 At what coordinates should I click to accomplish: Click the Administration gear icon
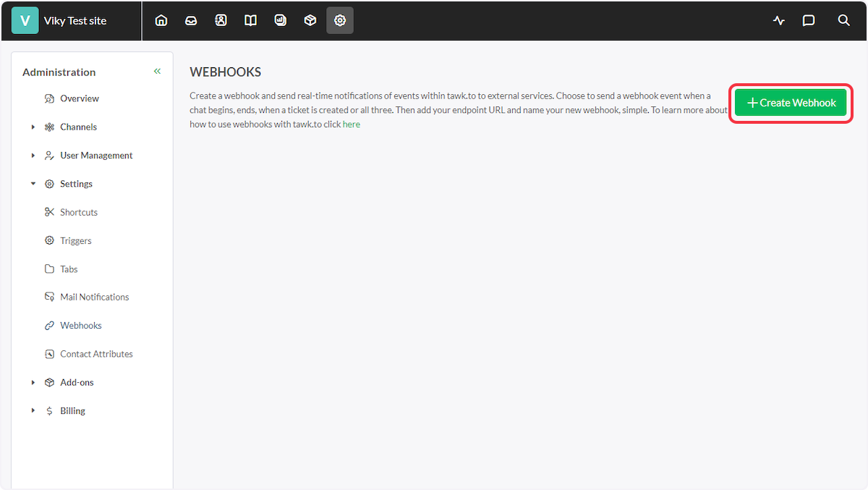tap(340, 20)
